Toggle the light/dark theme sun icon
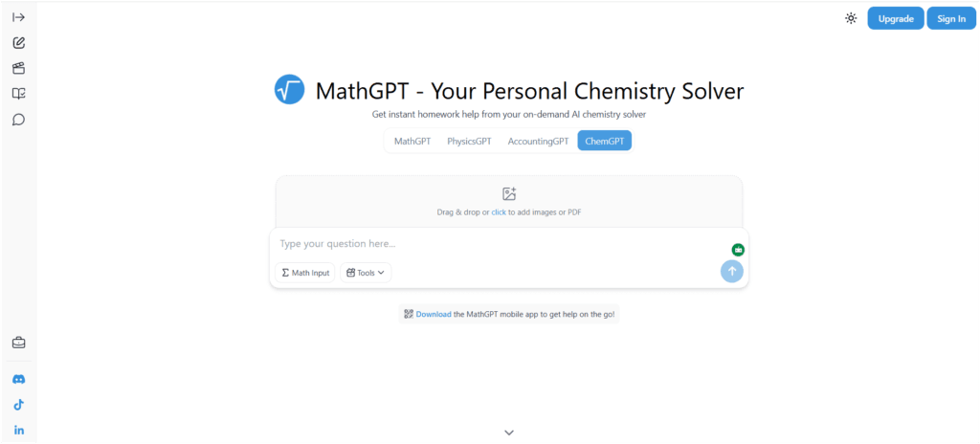Screen dimensions: 980x444 pyautogui.click(x=851, y=18)
